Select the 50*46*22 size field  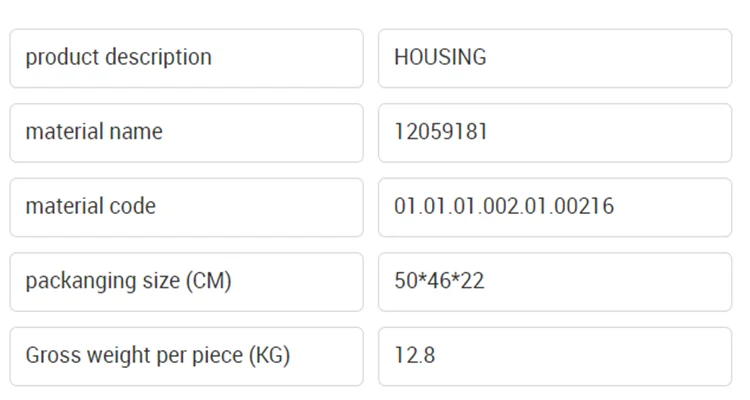tap(554, 281)
